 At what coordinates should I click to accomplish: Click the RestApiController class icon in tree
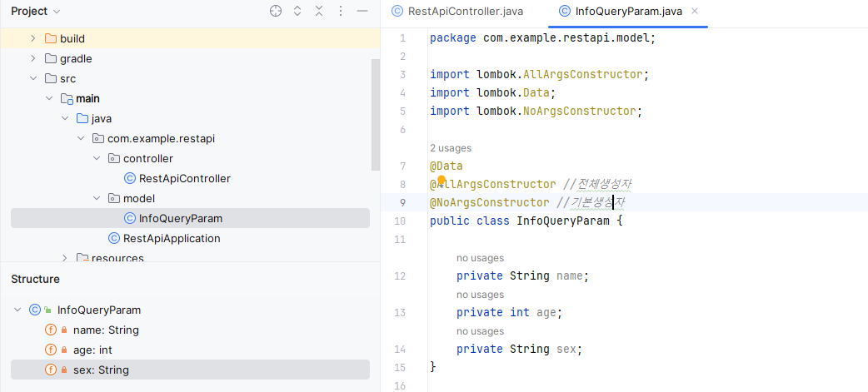[x=130, y=179]
